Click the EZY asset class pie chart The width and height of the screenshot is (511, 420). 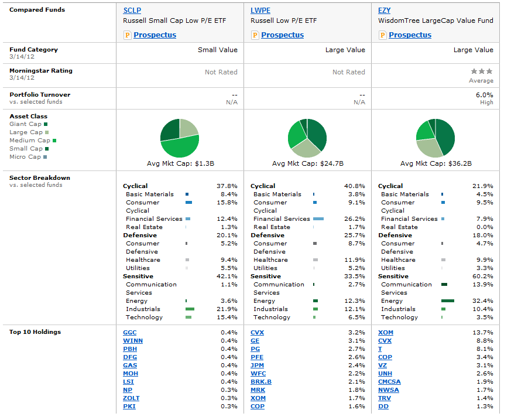coord(435,138)
